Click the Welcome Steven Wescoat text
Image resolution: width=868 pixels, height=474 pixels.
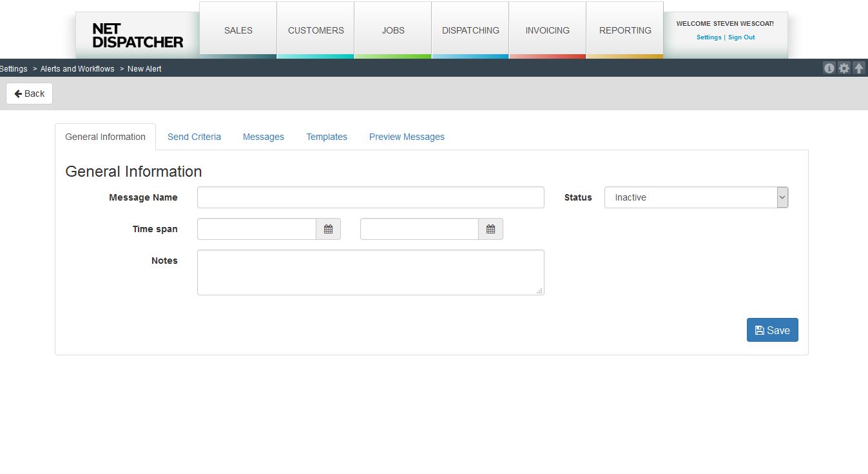(725, 24)
